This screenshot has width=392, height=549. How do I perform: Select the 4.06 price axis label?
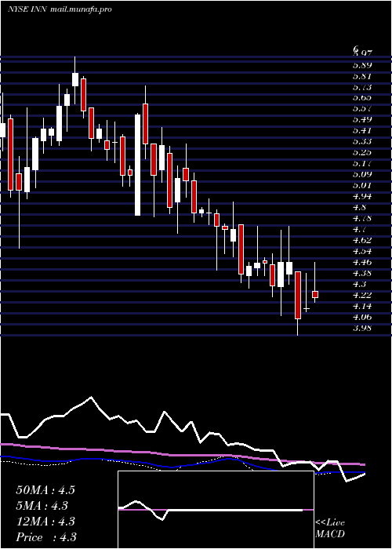point(362,317)
